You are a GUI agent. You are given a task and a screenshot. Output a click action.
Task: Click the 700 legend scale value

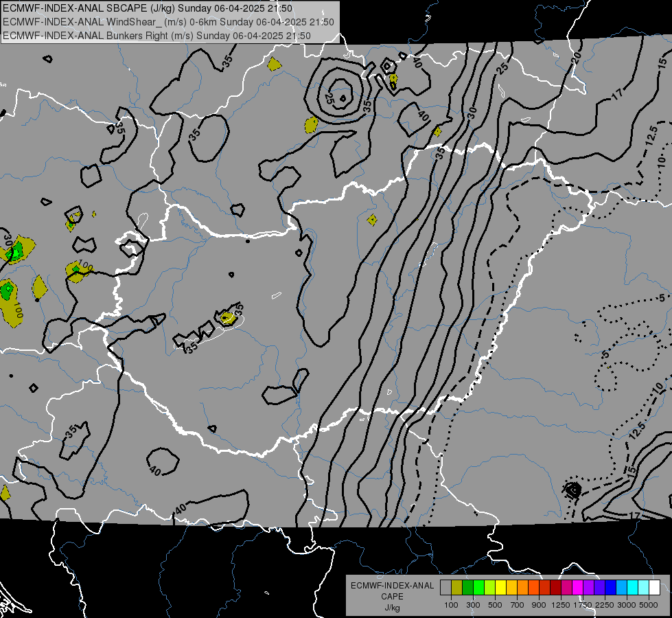(x=518, y=605)
